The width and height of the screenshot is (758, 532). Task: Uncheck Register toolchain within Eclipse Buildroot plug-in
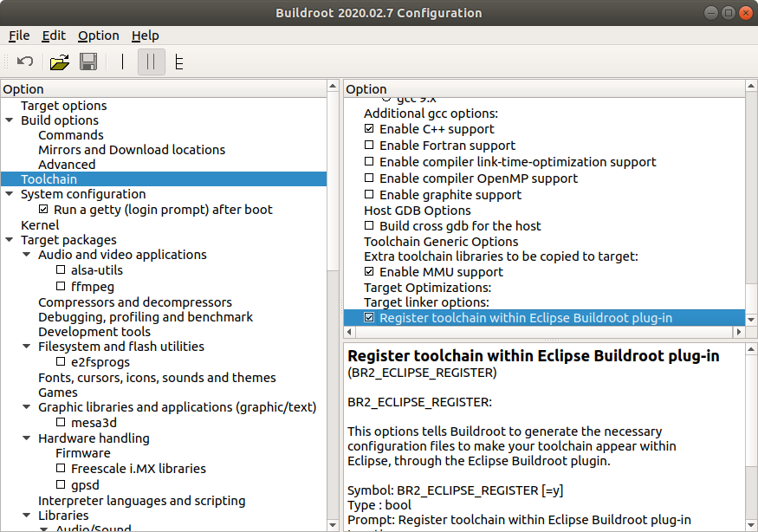369,318
